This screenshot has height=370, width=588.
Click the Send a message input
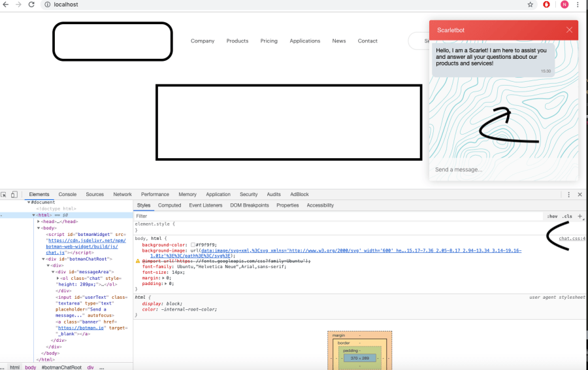click(x=502, y=169)
